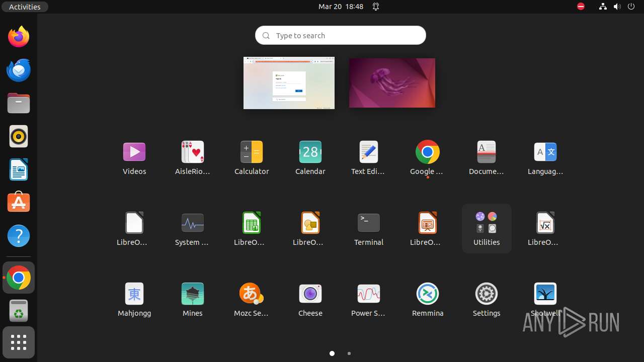Open LibreOffice Start Center blank document icon
The width and height of the screenshot is (644, 362).
point(134,229)
